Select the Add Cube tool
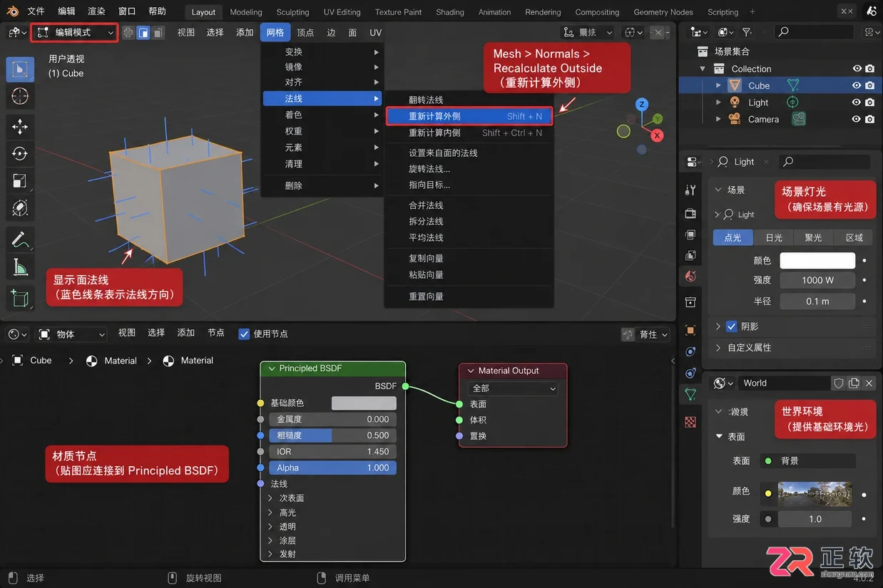Image resolution: width=883 pixels, height=588 pixels. (20, 299)
